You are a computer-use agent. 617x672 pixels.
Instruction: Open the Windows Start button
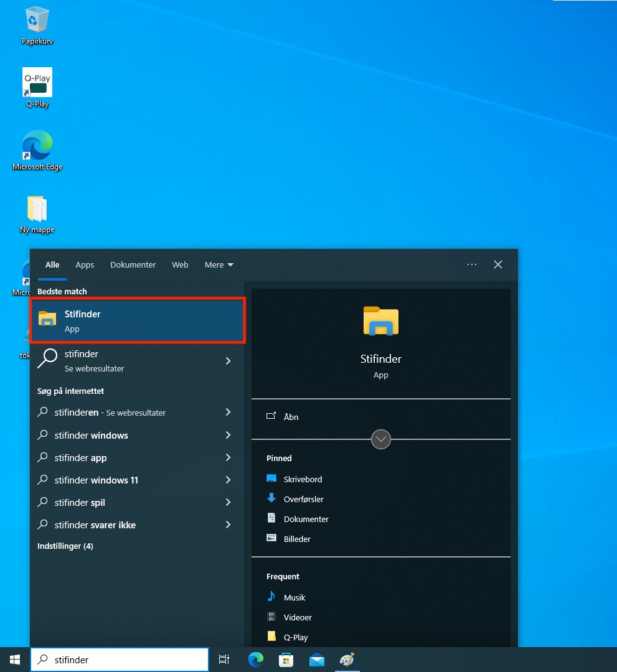point(15,660)
